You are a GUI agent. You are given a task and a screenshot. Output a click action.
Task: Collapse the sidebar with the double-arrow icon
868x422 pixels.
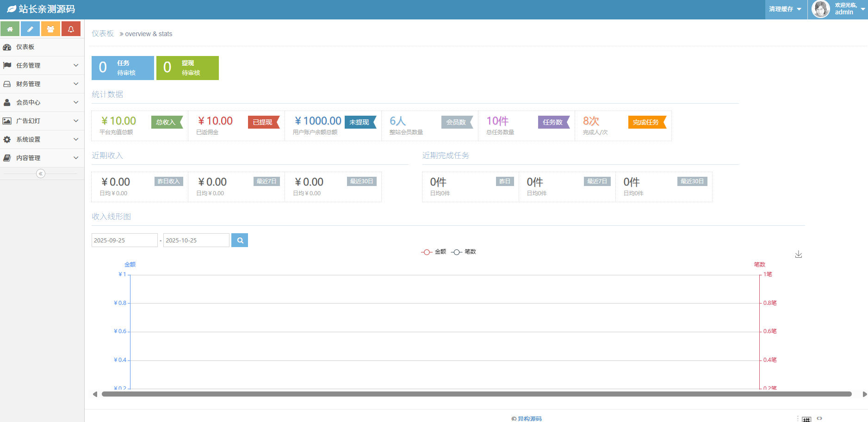coord(41,174)
